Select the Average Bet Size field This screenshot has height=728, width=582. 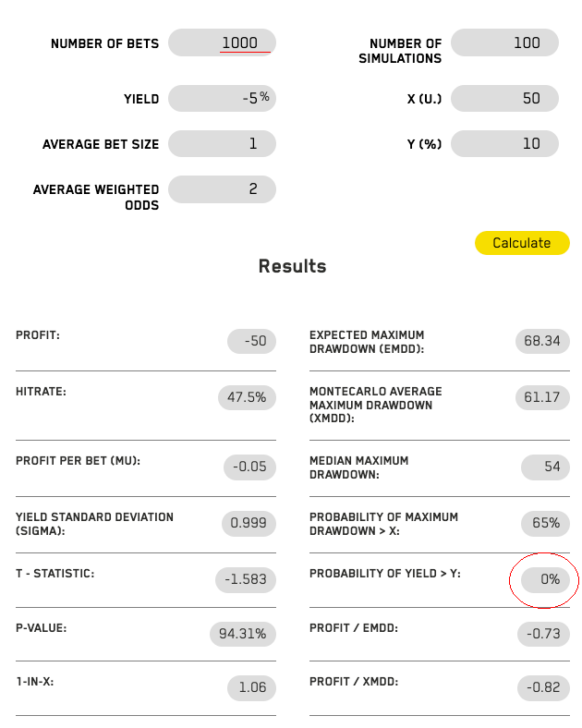pos(223,143)
